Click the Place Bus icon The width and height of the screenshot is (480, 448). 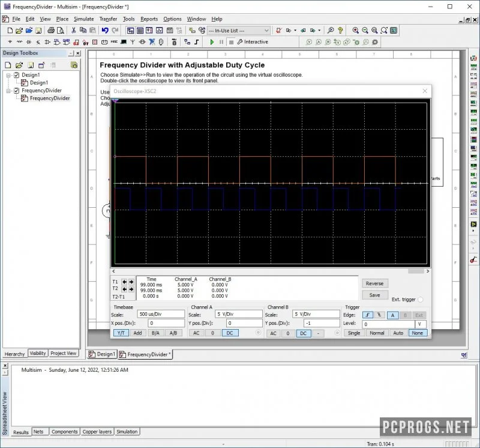[197, 41]
